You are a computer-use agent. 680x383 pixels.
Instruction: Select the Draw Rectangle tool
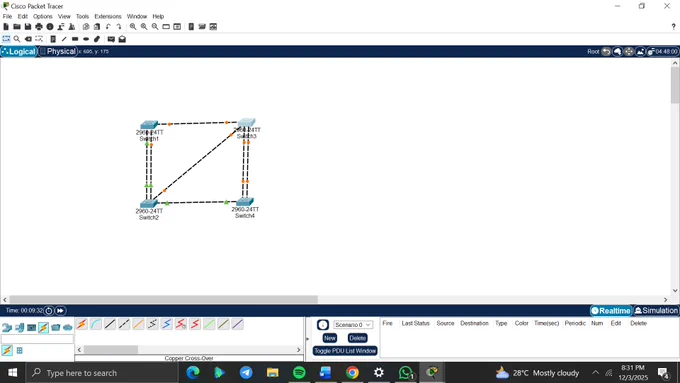[x=75, y=39]
